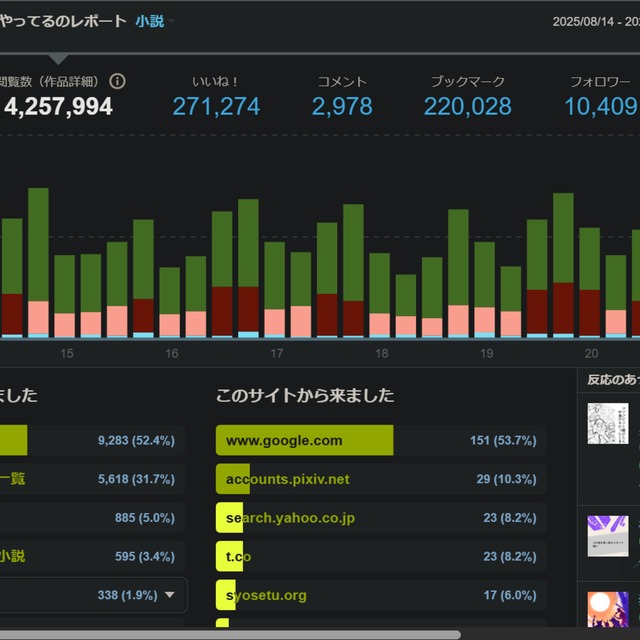The width and height of the screenshot is (640, 640).
Task: Open the date range 2025/08/14 selector
Action: click(595, 21)
